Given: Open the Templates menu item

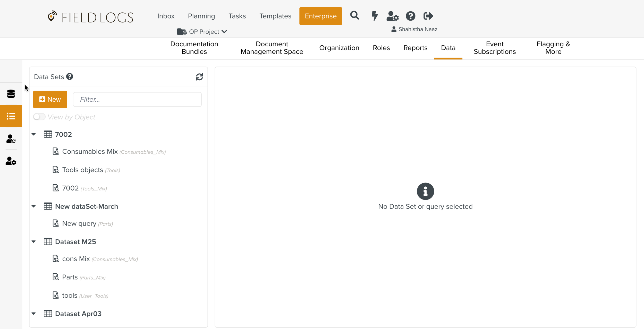Looking at the screenshot, I should point(275,16).
